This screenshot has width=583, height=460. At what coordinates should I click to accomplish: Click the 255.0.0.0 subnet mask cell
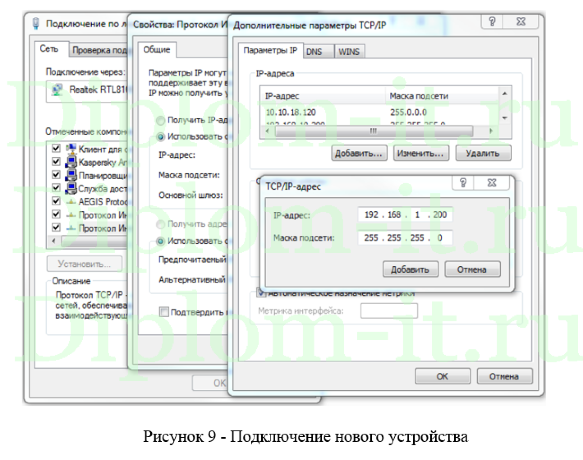408,112
